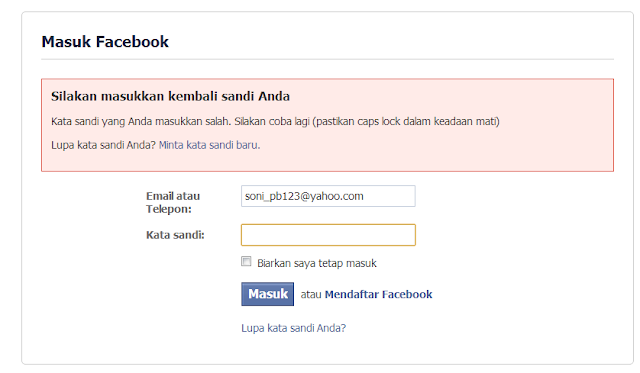Click the Kata sandi label

(175, 235)
